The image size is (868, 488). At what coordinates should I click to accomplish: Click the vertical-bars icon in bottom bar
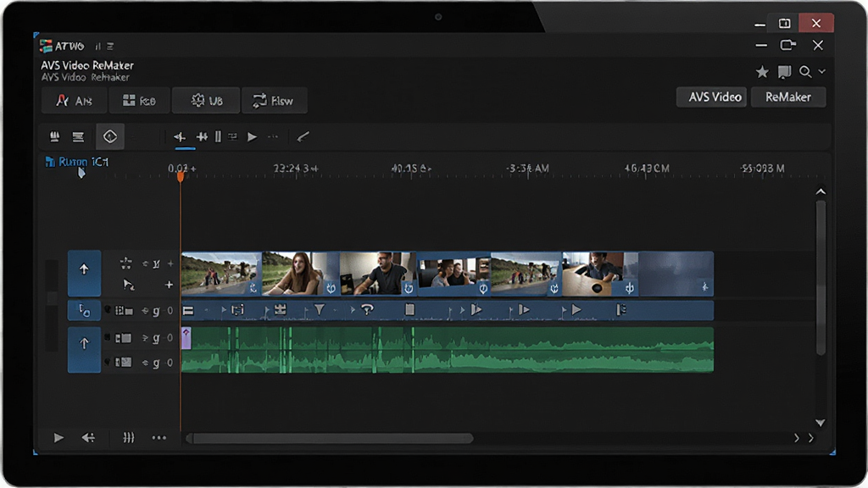coord(129,438)
